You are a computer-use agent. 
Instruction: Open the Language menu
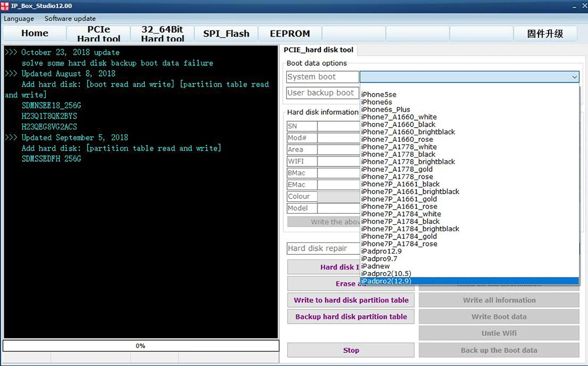coord(19,18)
